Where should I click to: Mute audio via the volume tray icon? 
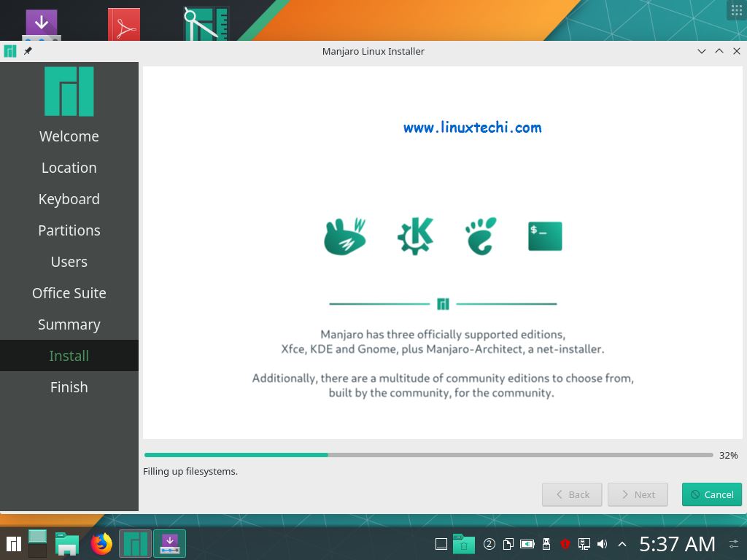(x=602, y=544)
